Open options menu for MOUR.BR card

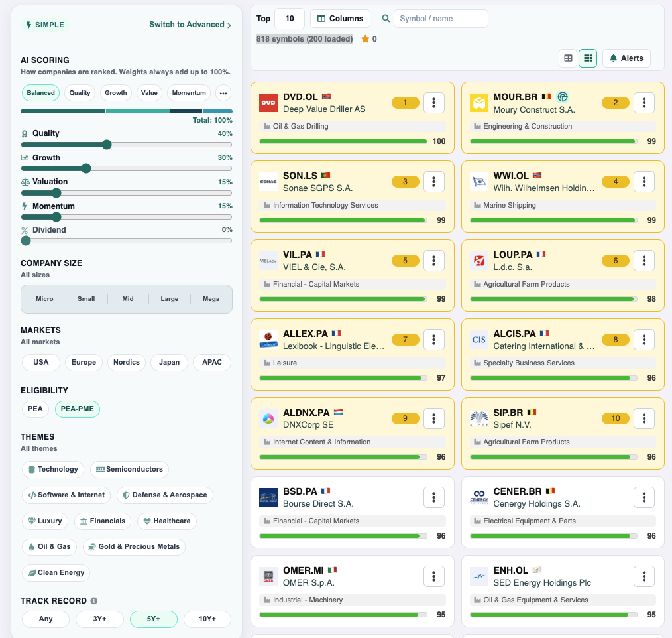(x=644, y=103)
